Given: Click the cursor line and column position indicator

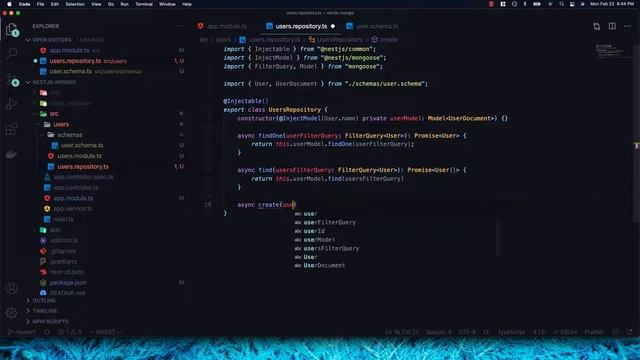Looking at the screenshot, I should (x=402, y=332).
